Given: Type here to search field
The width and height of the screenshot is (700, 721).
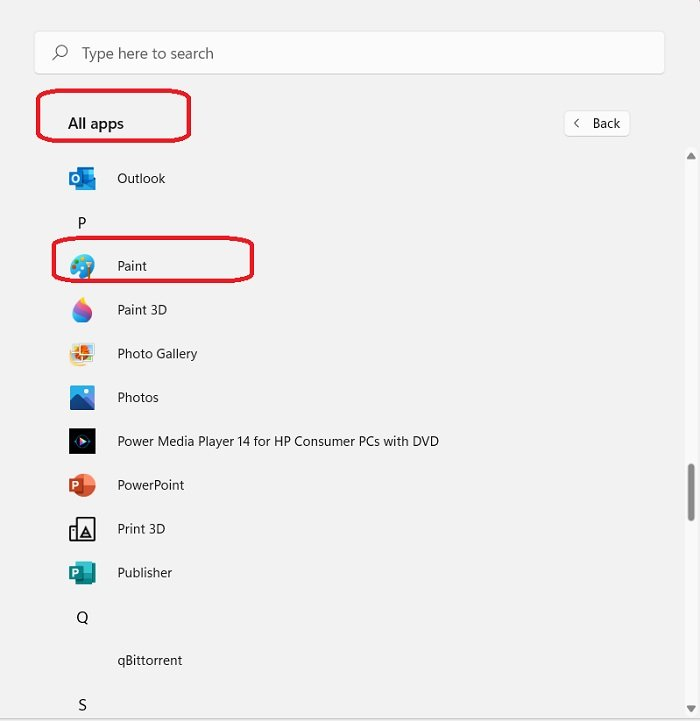Looking at the screenshot, I should (x=360, y=53).
